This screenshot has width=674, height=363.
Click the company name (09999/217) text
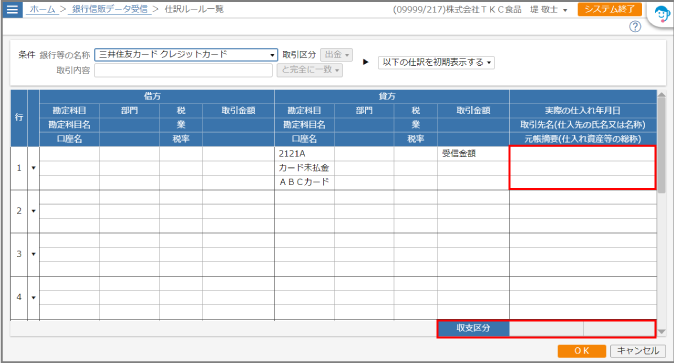[x=457, y=9]
